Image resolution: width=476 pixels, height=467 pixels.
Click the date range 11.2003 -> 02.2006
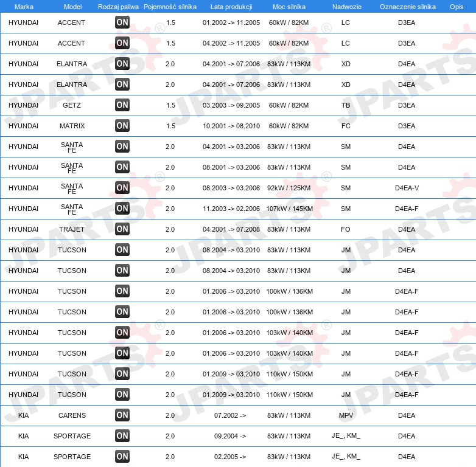tap(231, 209)
